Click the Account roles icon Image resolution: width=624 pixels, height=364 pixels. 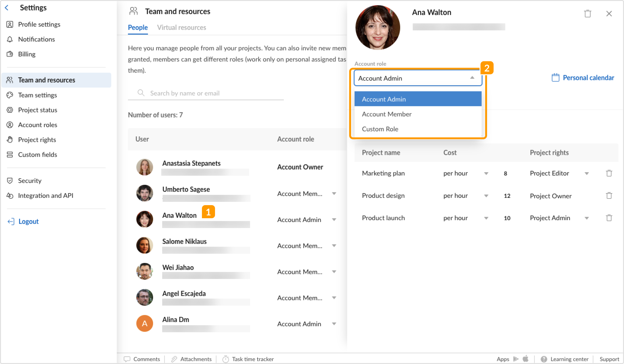click(x=10, y=125)
